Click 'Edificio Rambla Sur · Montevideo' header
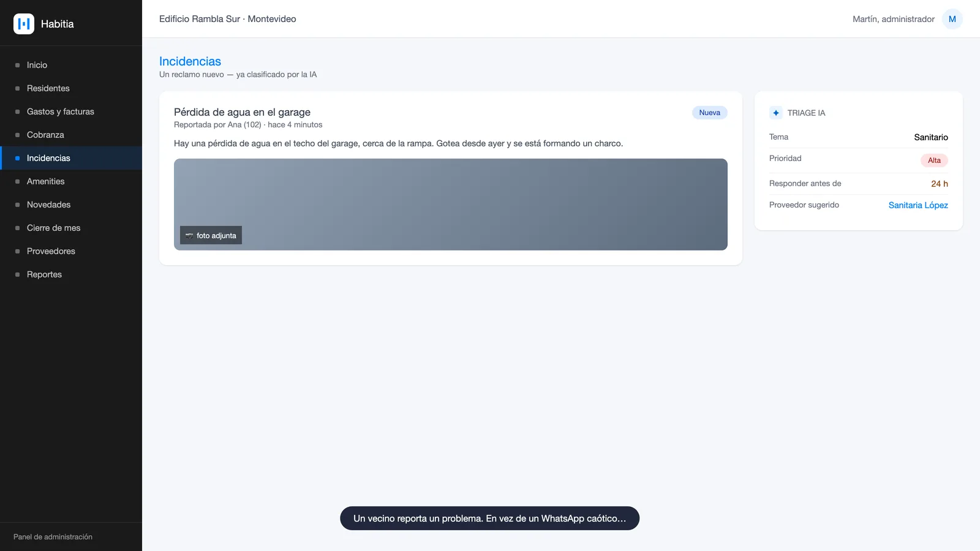The height and width of the screenshot is (551, 980). point(227,19)
